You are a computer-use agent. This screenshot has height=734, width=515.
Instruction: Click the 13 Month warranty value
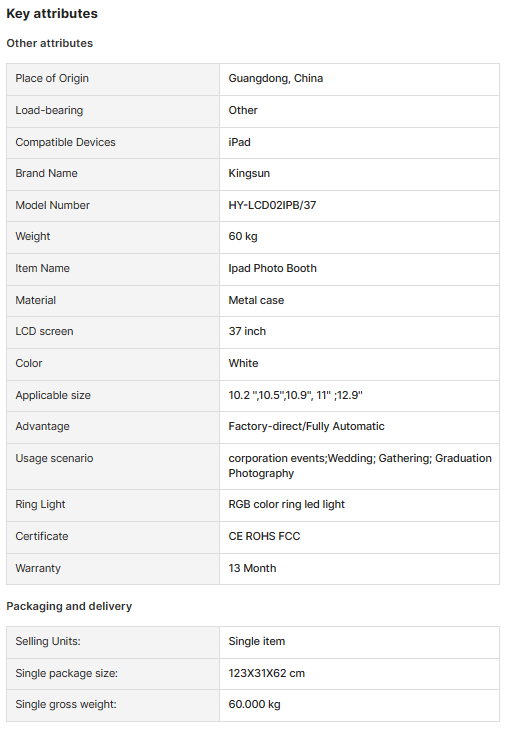(252, 568)
